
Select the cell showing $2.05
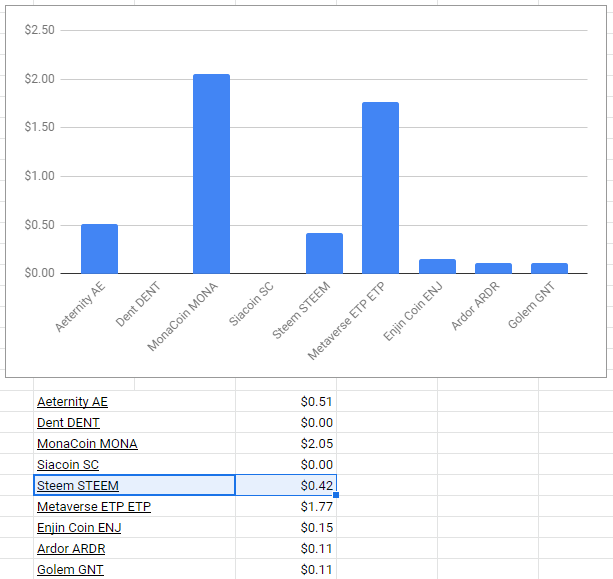[286, 444]
